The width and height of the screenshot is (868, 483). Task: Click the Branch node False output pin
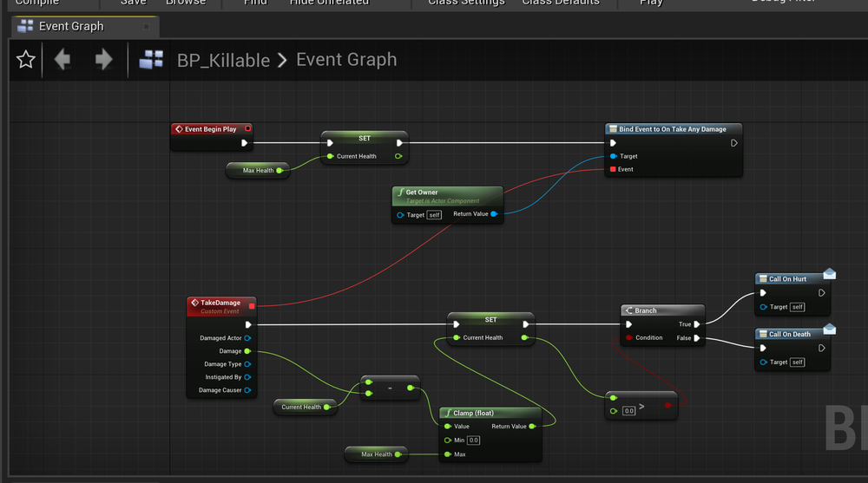tap(697, 338)
